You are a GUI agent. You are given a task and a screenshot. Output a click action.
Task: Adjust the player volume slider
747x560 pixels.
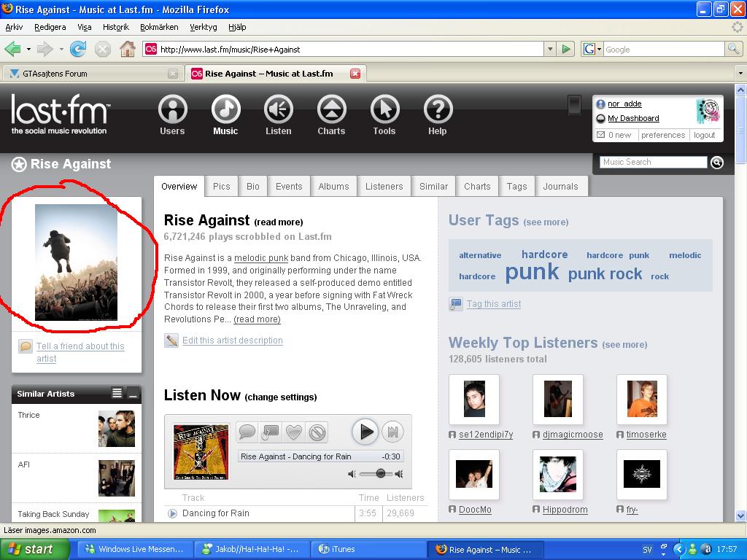coord(380,473)
